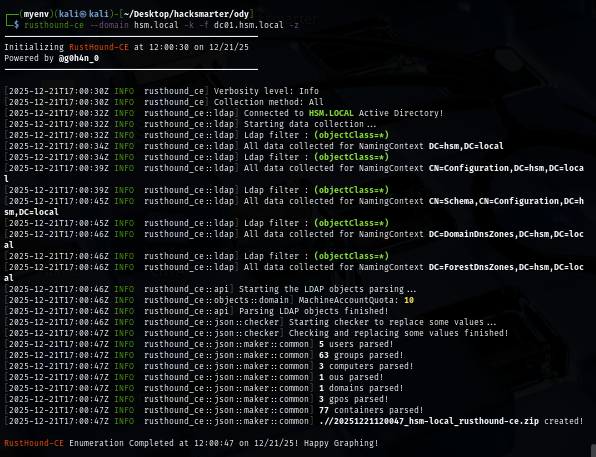The image size is (596, 457).
Task: Click CN=Configuration,DC=hsm,DC=local naming context
Action: click(x=506, y=168)
